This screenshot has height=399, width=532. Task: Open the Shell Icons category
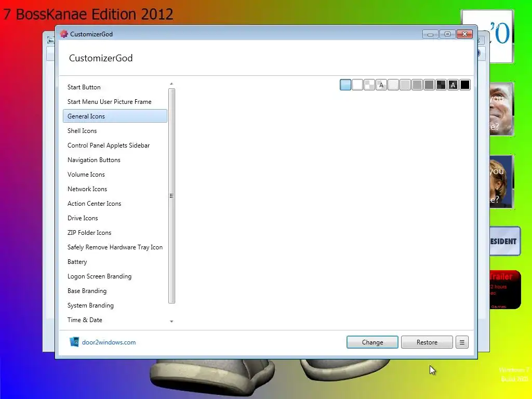(x=115, y=130)
